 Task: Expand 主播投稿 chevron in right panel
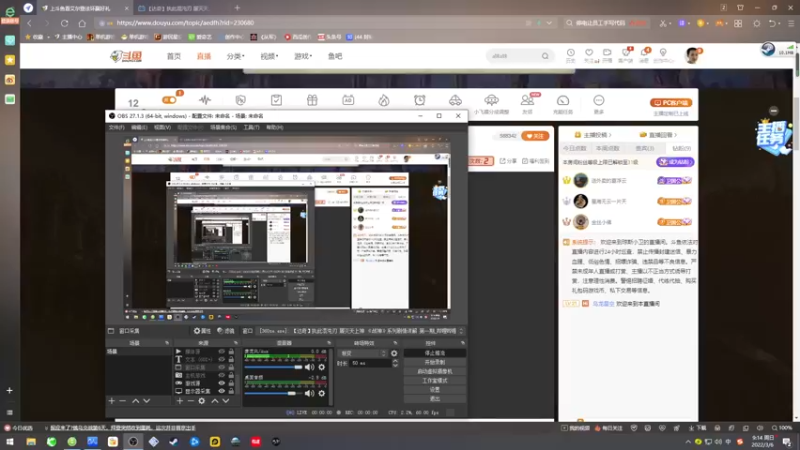[610, 135]
